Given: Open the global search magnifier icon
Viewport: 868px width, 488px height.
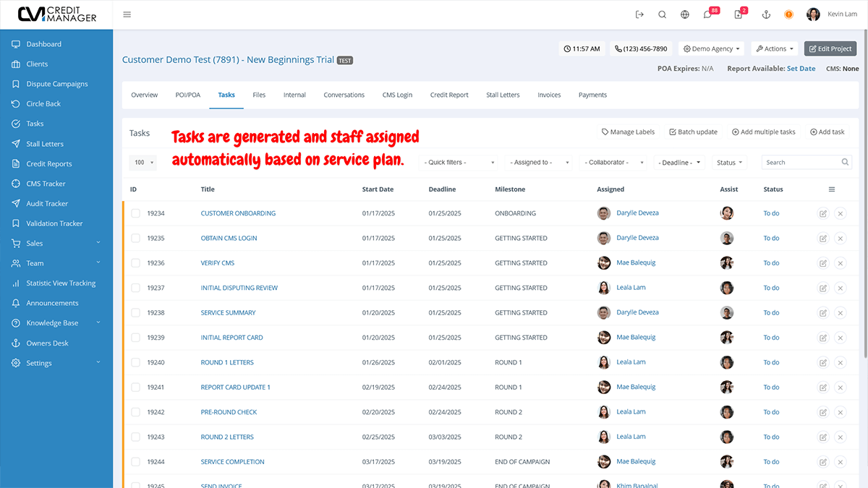Looking at the screenshot, I should pyautogui.click(x=663, y=14).
